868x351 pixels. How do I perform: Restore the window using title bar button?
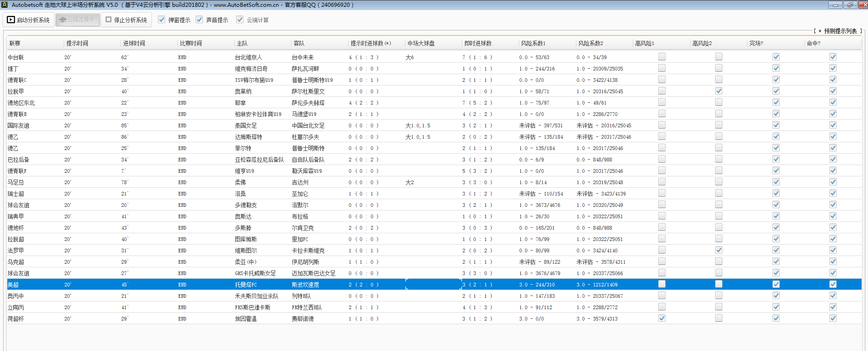(849, 5)
